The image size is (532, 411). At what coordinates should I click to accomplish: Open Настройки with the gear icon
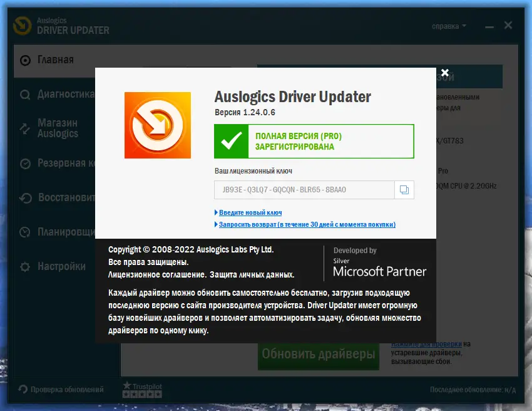[x=25, y=266]
